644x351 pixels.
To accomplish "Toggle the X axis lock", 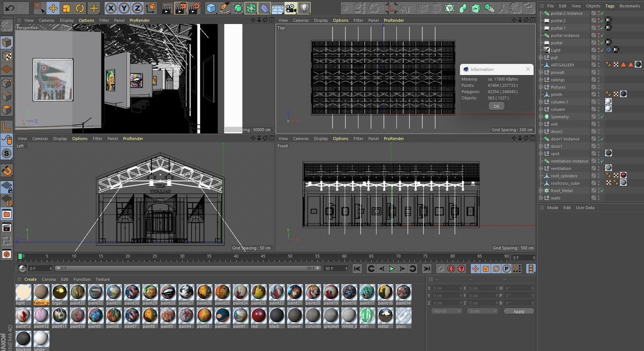I will tap(110, 8).
